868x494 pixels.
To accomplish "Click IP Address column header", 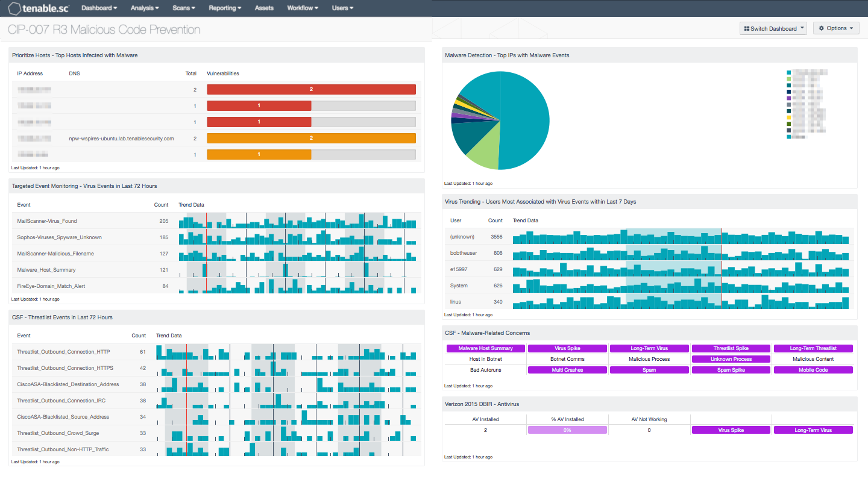I will 30,73.
